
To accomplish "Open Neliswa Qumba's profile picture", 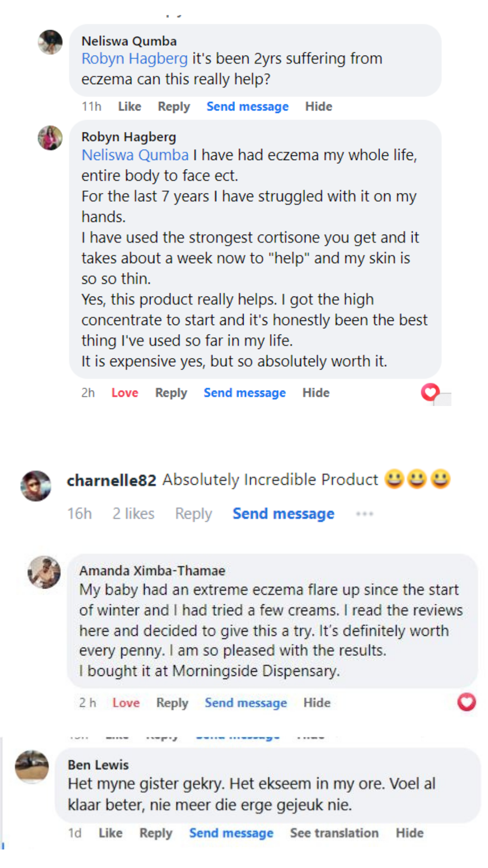I will [50, 42].
